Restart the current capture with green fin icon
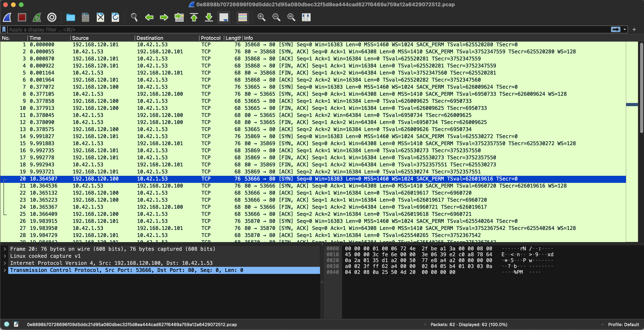Image resolution: width=644 pixels, height=330 pixels. (x=37, y=17)
